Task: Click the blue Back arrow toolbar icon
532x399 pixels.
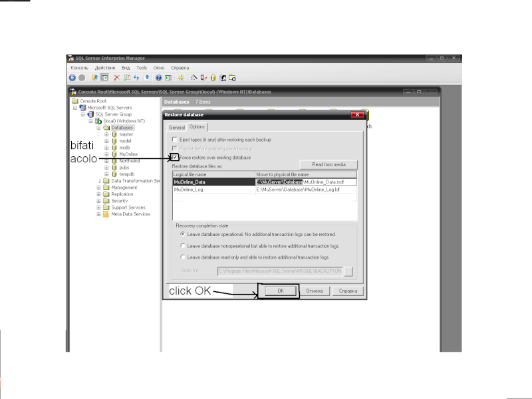Action: pyautogui.click(x=72, y=78)
